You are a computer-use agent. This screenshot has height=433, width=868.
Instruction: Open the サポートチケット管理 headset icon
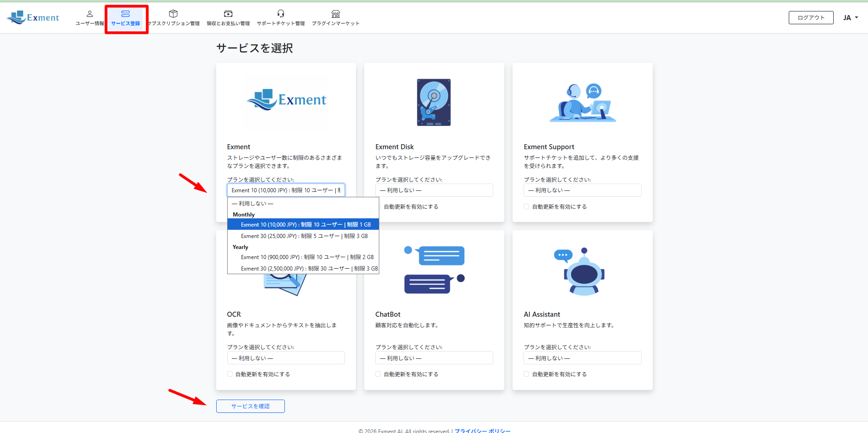tap(281, 14)
